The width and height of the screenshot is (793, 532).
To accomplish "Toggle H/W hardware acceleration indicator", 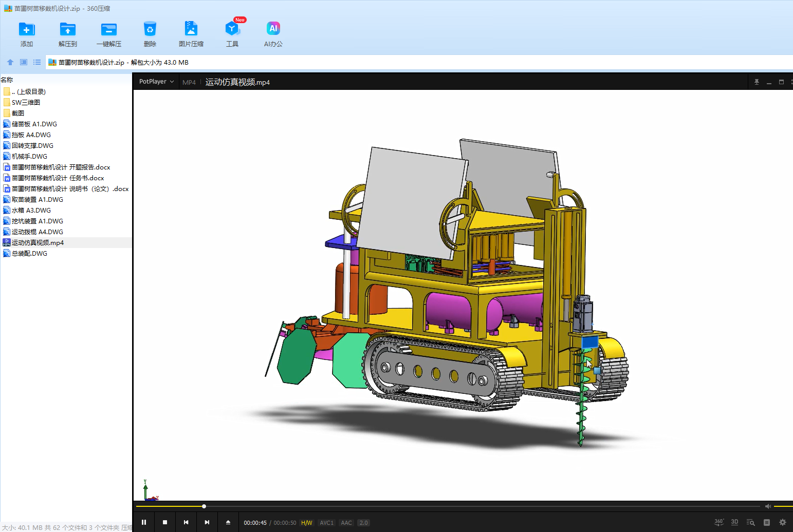I will click(x=307, y=523).
